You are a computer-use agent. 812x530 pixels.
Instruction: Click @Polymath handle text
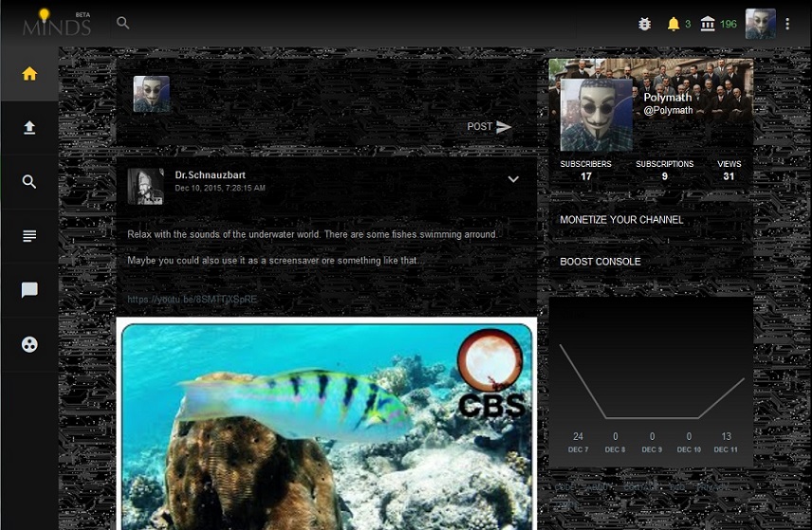[668, 110]
